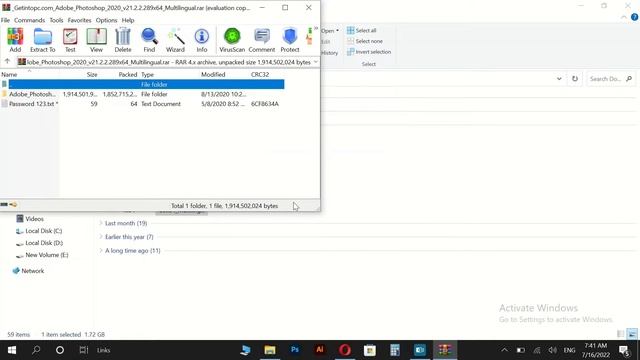Collapse the Explorer ribbon chevron
The width and height of the screenshot is (640, 360).
[624, 17]
